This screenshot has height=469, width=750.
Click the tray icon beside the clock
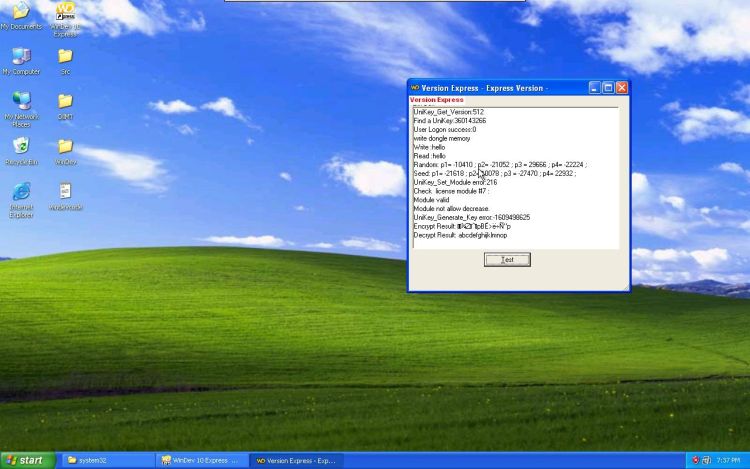706,460
